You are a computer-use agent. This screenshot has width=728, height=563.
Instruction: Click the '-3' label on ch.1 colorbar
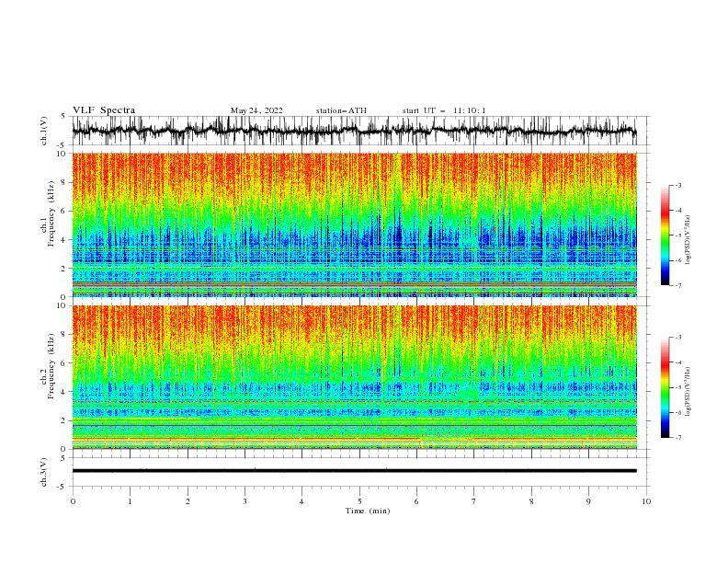click(677, 185)
